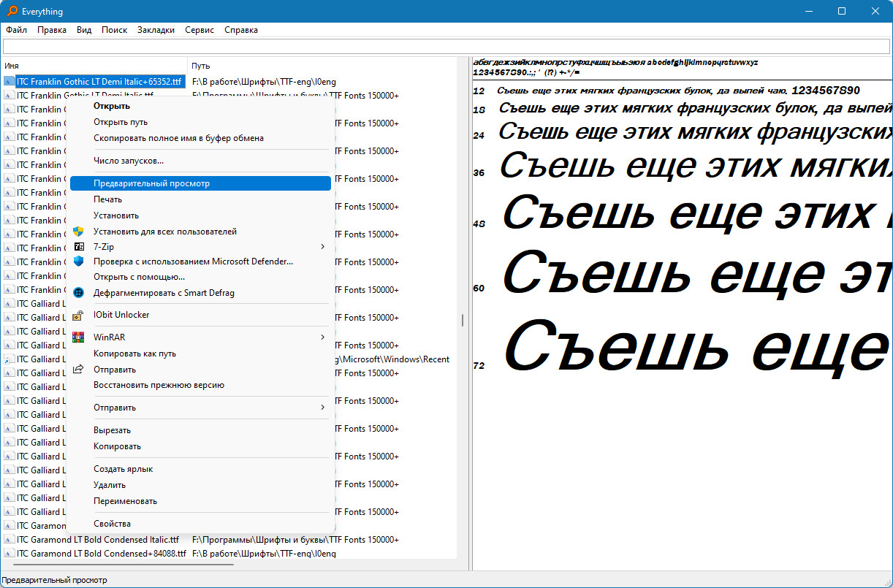This screenshot has height=588, width=893.
Task: Select ITC Garamond LT Bold Condensed Italic.ttf file
Action: pos(97,540)
